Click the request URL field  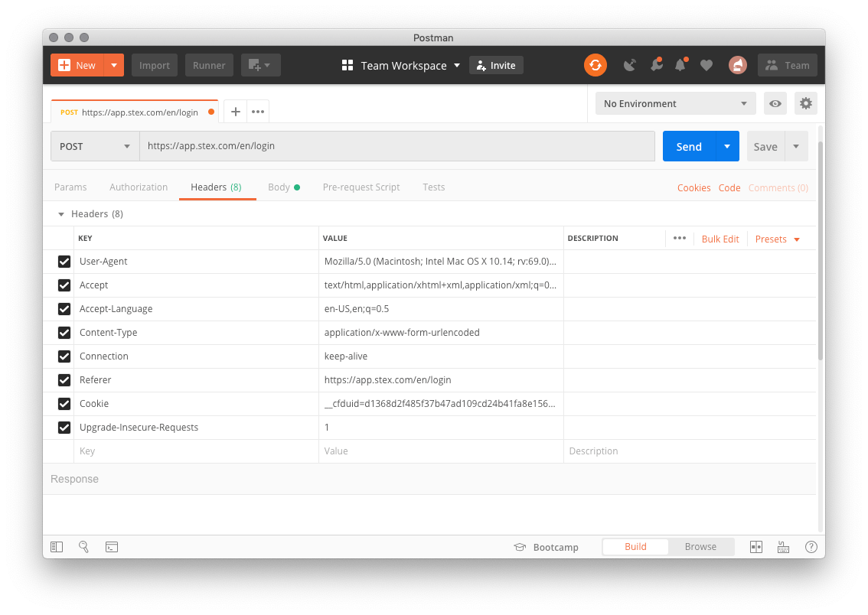tap(397, 146)
